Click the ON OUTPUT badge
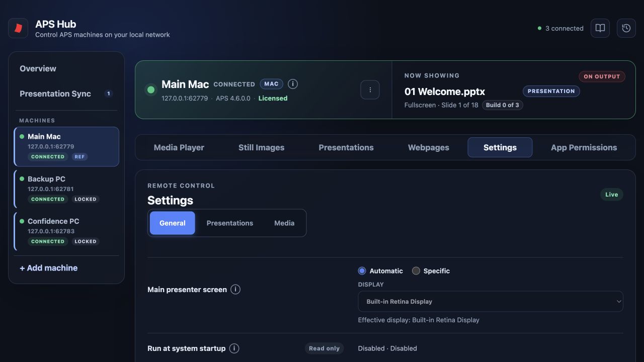This screenshot has height=362, width=644. 602,76
